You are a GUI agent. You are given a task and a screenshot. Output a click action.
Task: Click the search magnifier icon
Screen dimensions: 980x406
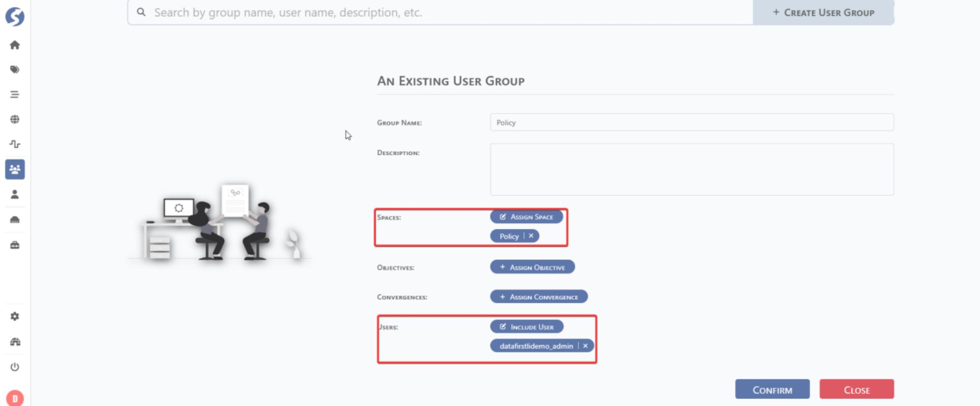[x=141, y=12]
